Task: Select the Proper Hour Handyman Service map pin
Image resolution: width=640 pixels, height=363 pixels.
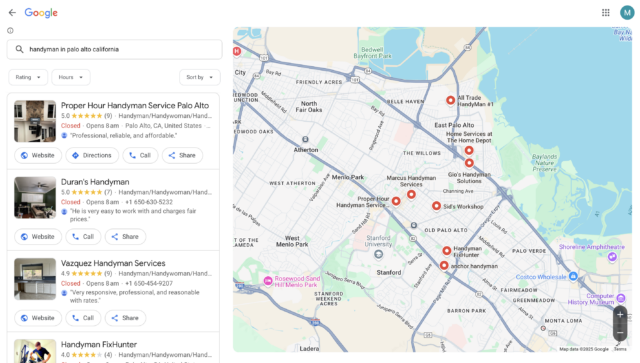Action: coord(396,201)
